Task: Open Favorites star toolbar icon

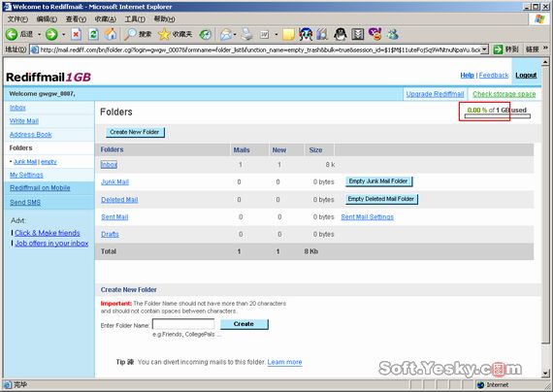Action: click(x=164, y=34)
